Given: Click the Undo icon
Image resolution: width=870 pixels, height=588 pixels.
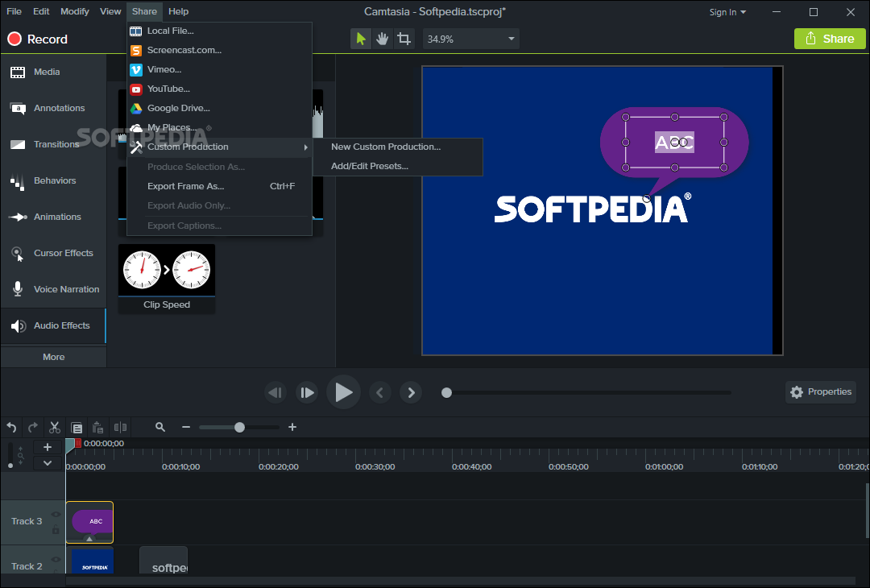Looking at the screenshot, I should [11, 427].
